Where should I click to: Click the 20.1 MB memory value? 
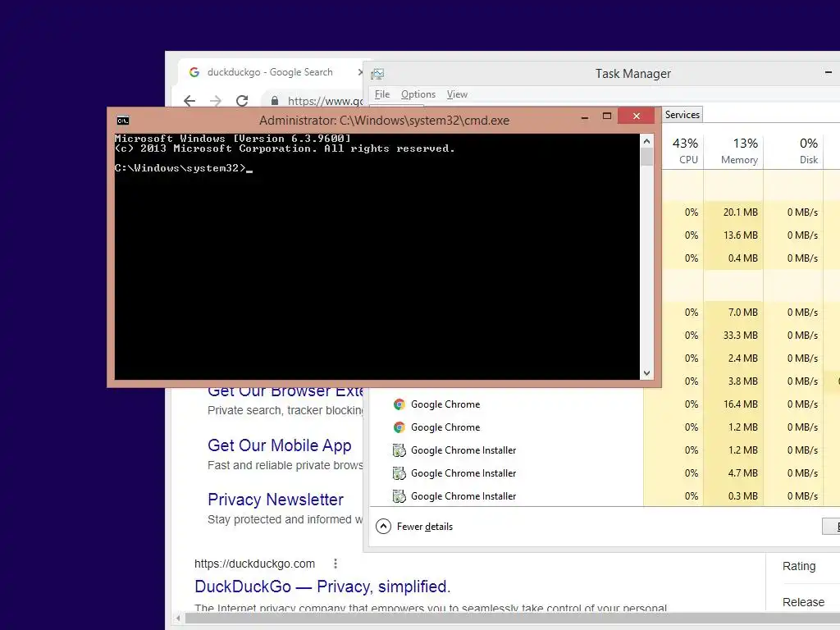click(741, 212)
